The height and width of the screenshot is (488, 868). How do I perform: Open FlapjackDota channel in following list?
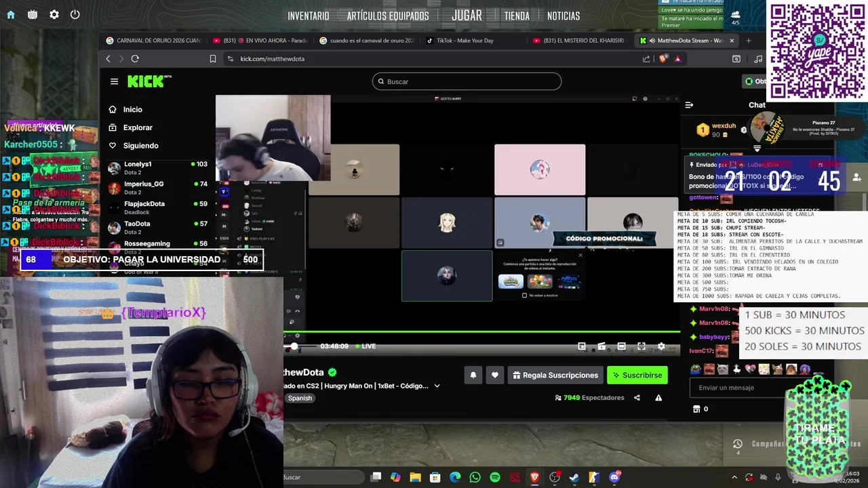point(158,207)
